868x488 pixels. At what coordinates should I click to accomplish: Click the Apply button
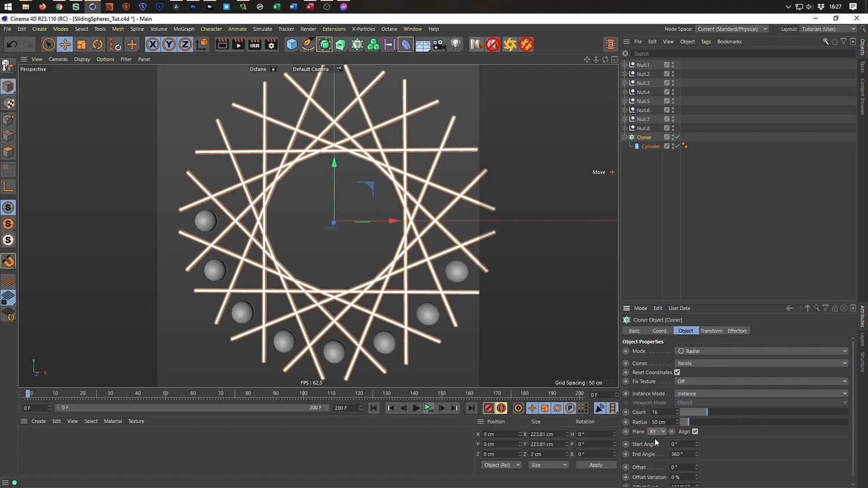click(595, 465)
